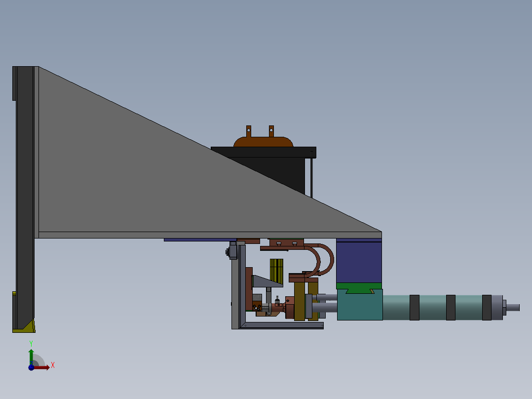Click the green Y axis arrow of the triad
The image size is (532, 399).
[31, 356]
